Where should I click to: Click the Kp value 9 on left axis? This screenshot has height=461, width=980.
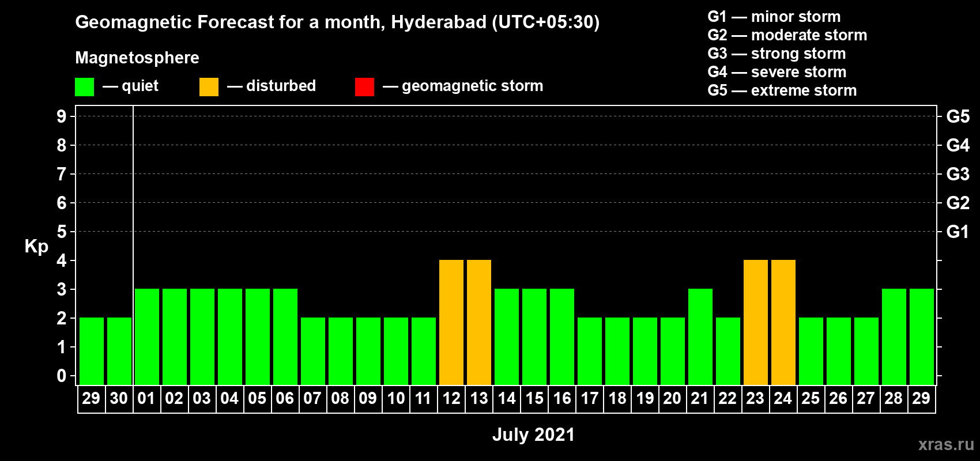tap(62, 116)
